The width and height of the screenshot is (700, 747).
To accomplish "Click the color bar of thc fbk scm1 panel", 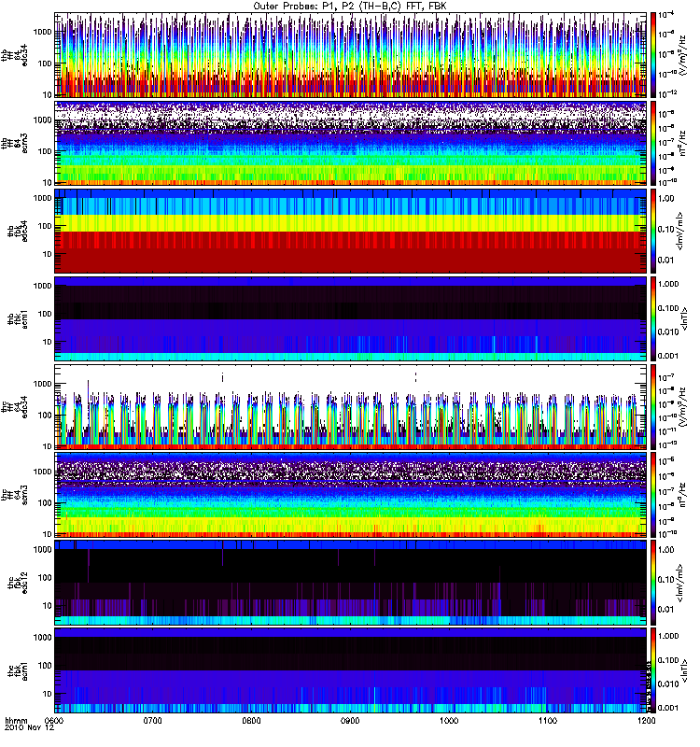I will pyautogui.click(x=653, y=670).
